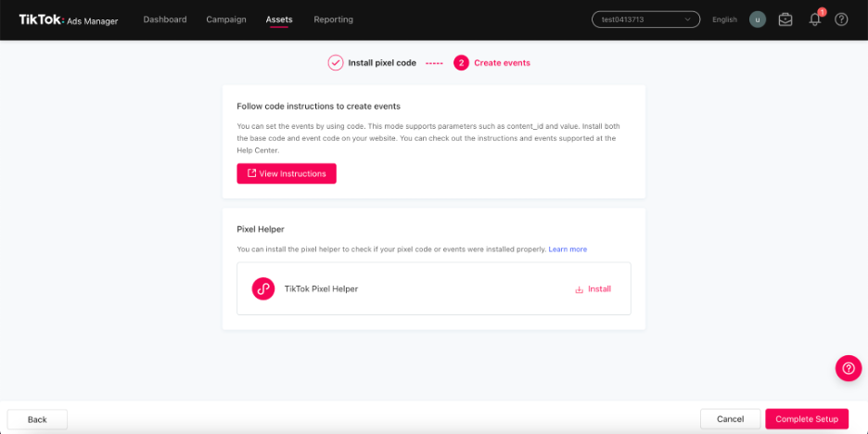868x434 pixels.
Task: View notifications bell icon
Action: point(815,19)
